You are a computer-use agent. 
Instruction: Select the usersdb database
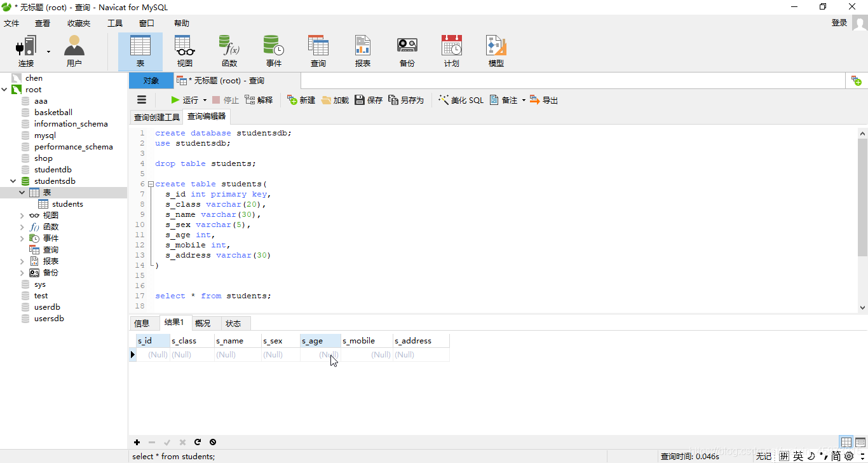tap(49, 319)
